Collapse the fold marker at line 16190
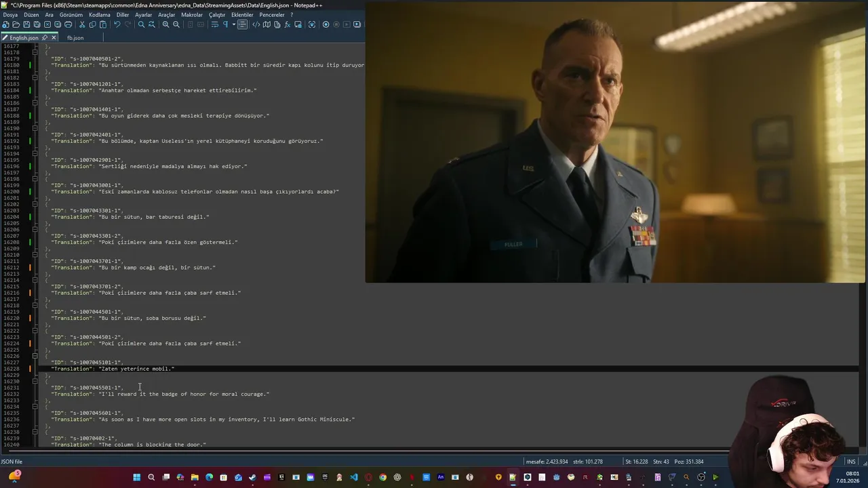This screenshot has height=488, width=868. (35, 128)
